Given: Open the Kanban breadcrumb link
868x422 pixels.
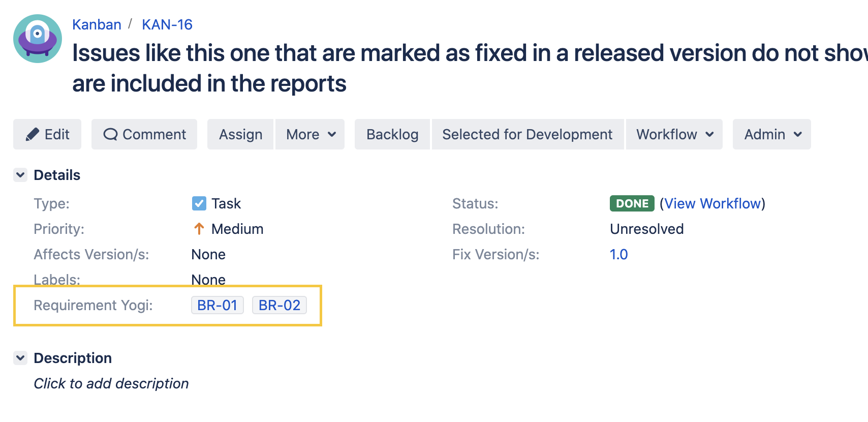Looking at the screenshot, I should point(97,24).
